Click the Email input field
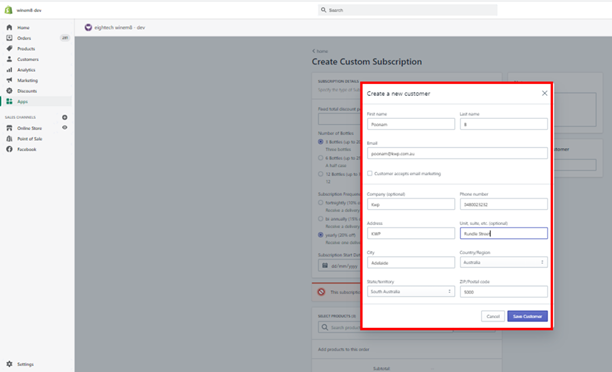 click(x=457, y=153)
